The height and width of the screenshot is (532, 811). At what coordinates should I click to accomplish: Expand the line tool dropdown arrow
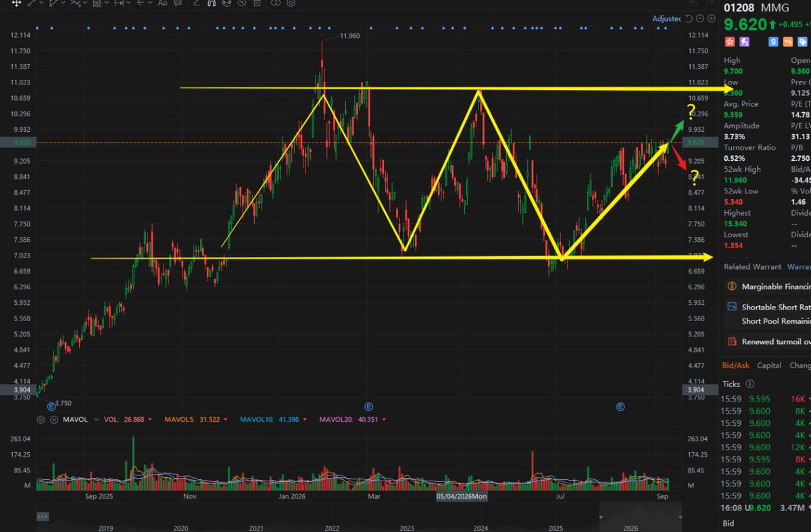(x=42, y=3)
